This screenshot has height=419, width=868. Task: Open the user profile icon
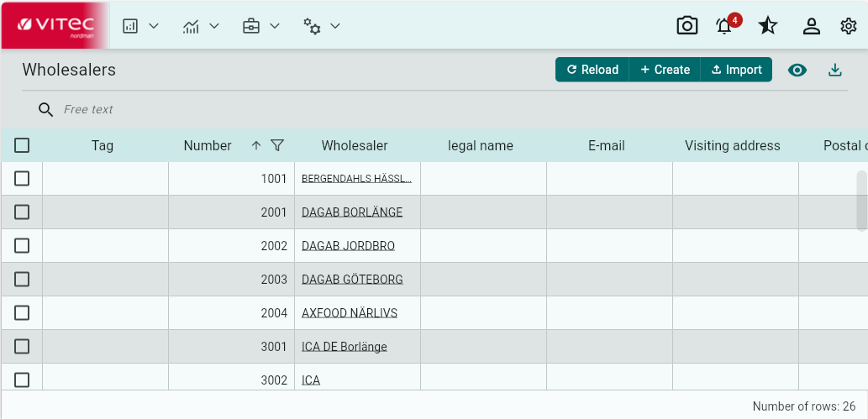pos(812,26)
